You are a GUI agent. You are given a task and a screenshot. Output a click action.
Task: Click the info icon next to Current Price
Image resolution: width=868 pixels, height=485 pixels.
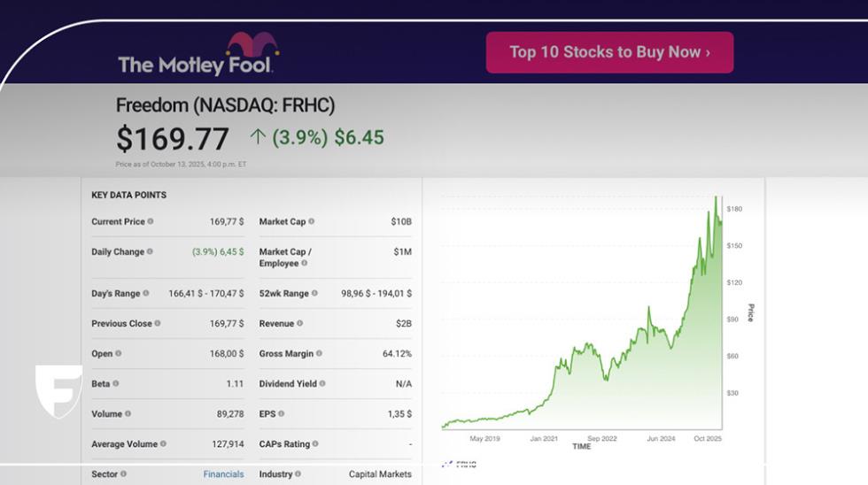[151, 221]
